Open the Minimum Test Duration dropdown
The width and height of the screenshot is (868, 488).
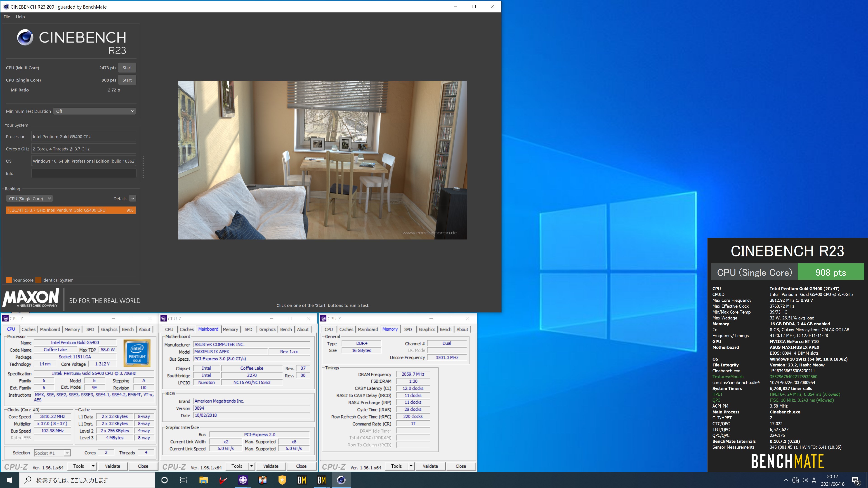pyautogui.click(x=94, y=111)
